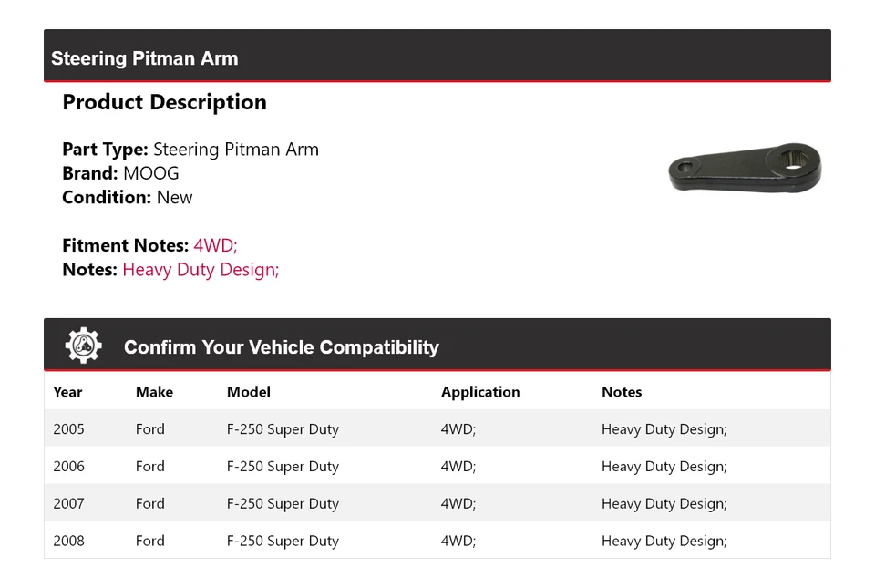Click the Steering Pitman Arm header bar
The image size is (875, 588).
tap(437, 58)
